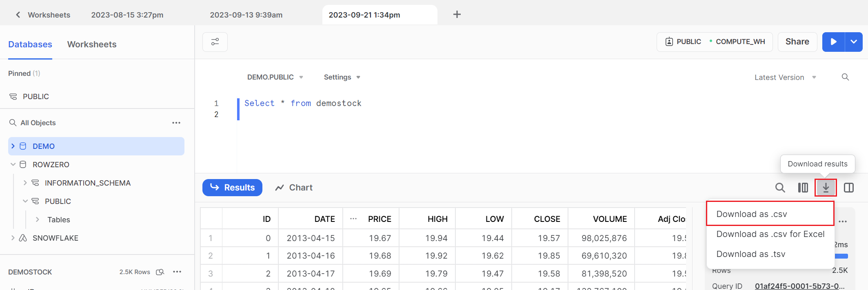Click the Share button

[x=797, y=42]
